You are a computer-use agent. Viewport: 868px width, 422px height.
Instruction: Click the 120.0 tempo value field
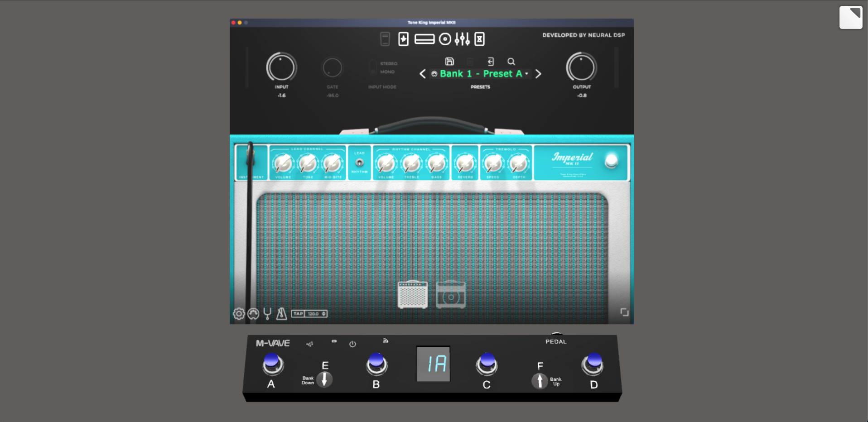(313, 314)
